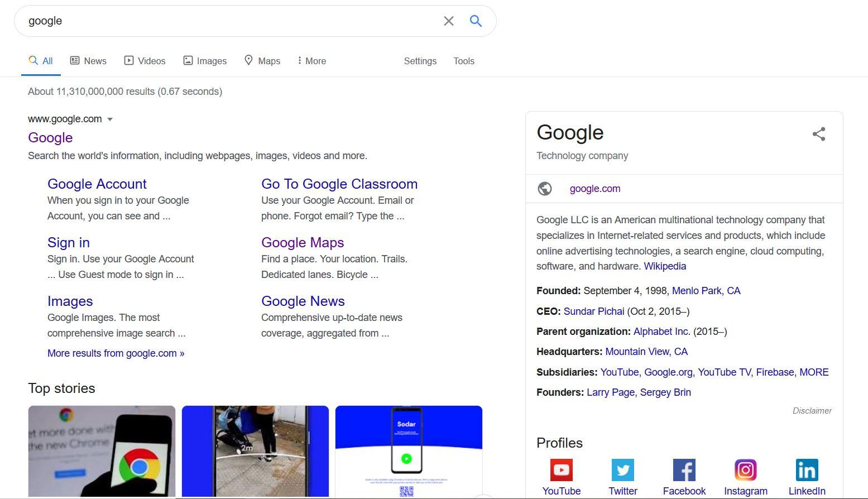Clear the search box with the X icon

[x=449, y=21]
